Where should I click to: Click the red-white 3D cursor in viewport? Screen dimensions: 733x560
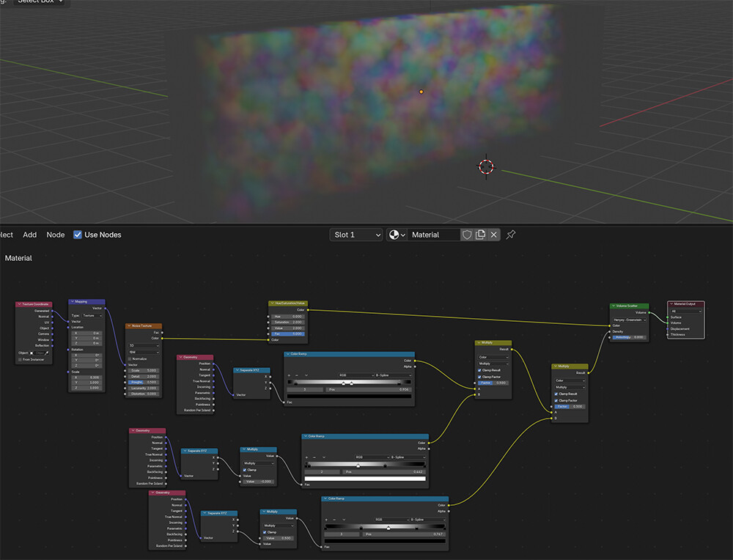(x=486, y=166)
